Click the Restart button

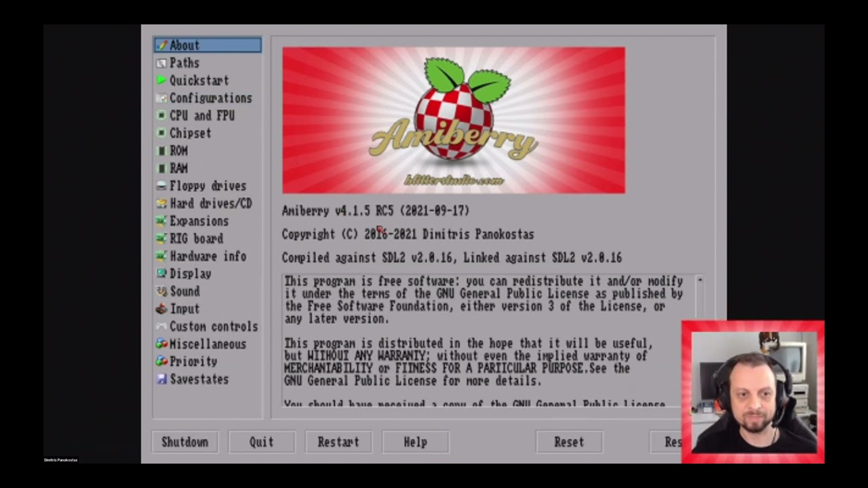(x=338, y=442)
